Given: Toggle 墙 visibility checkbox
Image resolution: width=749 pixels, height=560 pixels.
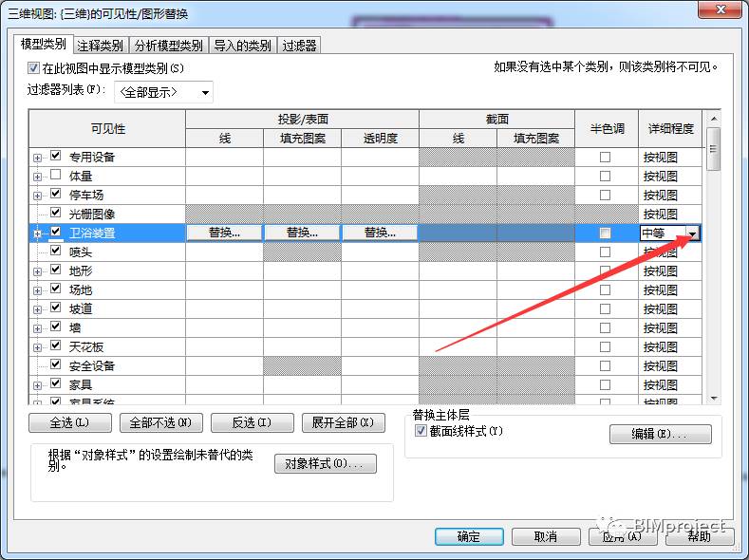Looking at the screenshot, I should point(55,327).
